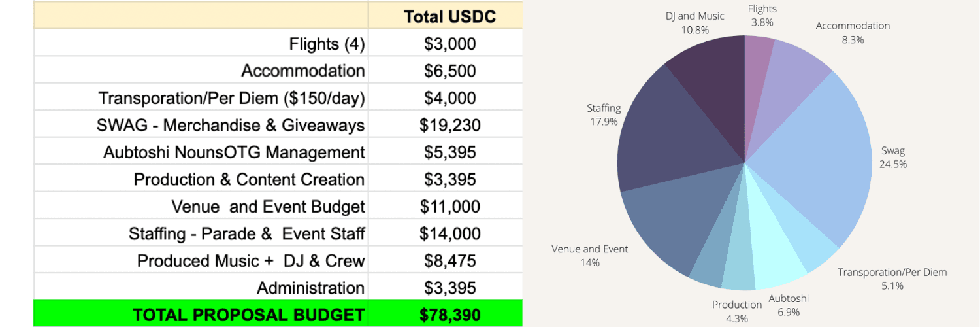This screenshot has width=980, height=327.
Task: Click the Aubtoshi NounsOTG Management row label
Action: [x=234, y=152]
